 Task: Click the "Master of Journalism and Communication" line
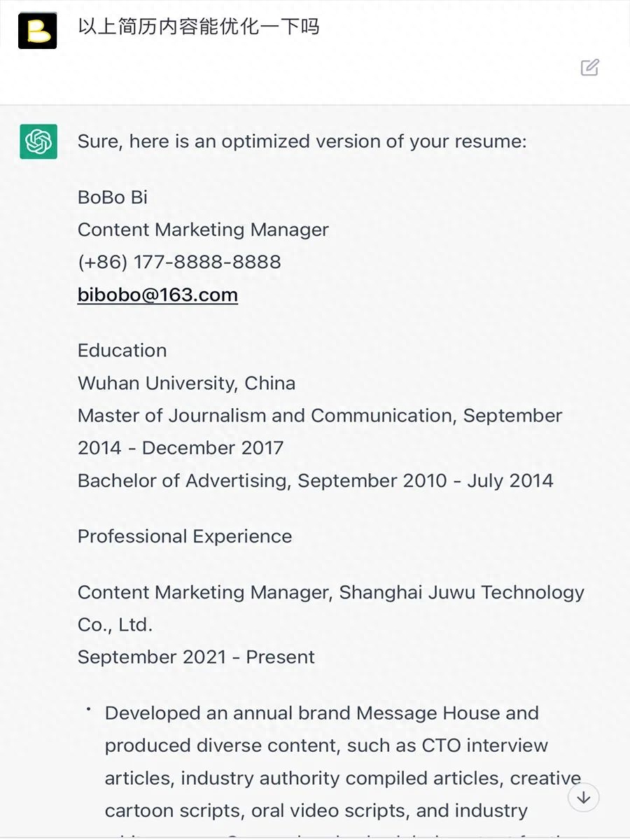pyautogui.click(x=320, y=415)
